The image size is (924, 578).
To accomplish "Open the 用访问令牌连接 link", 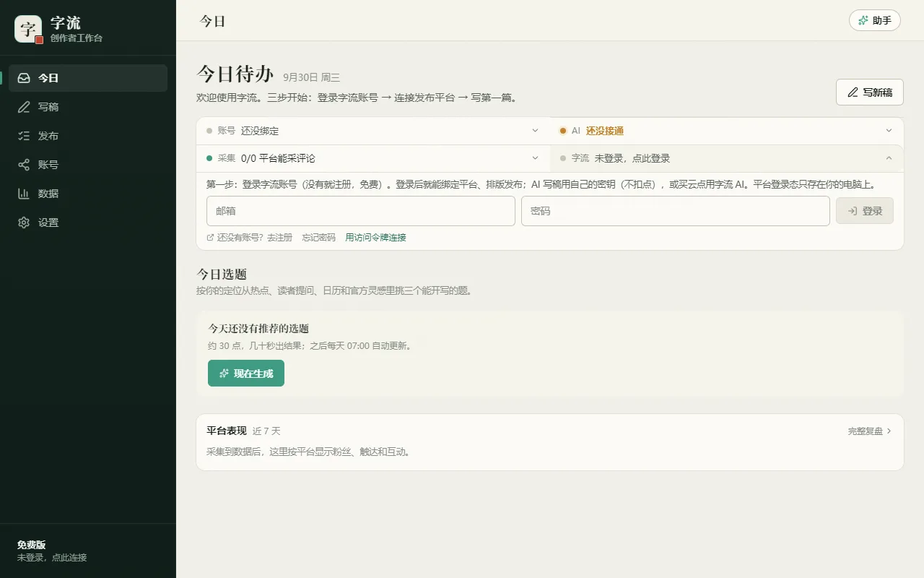I will (x=375, y=237).
